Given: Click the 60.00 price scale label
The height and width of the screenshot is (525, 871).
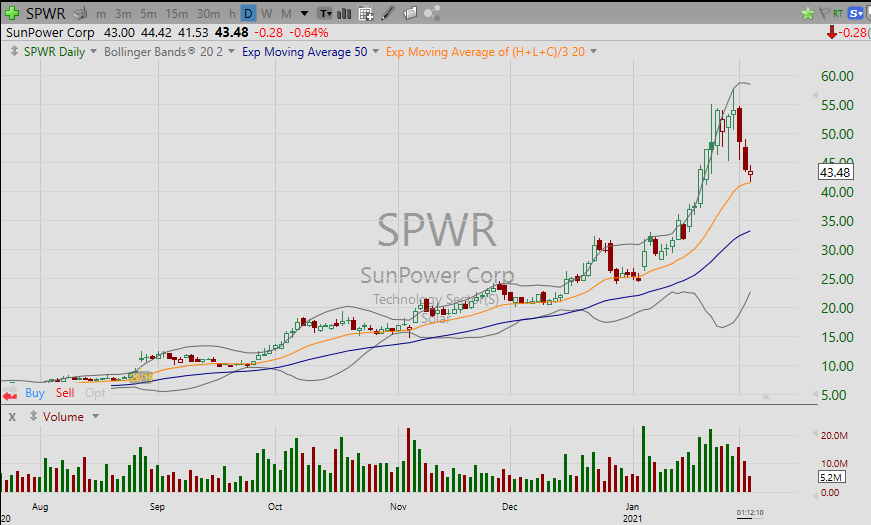Looking at the screenshot, I should point(837,76).
